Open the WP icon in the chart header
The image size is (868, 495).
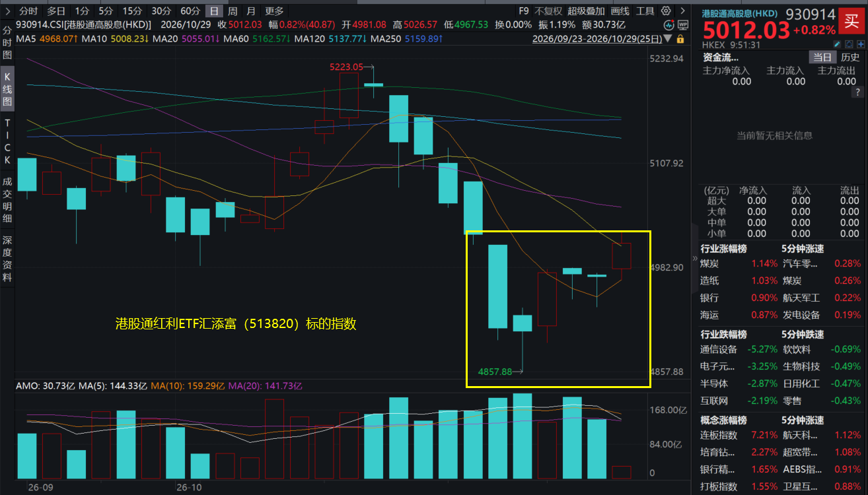[x=682, y=25]
